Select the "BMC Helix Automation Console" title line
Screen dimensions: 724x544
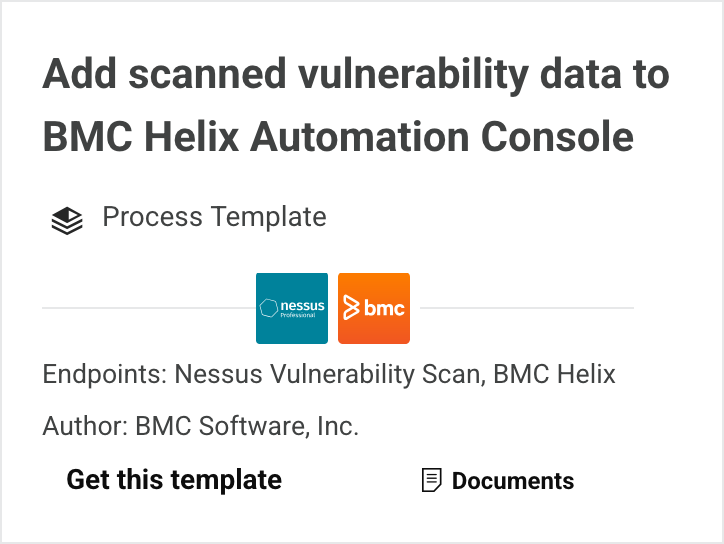(x=338, y=136)
